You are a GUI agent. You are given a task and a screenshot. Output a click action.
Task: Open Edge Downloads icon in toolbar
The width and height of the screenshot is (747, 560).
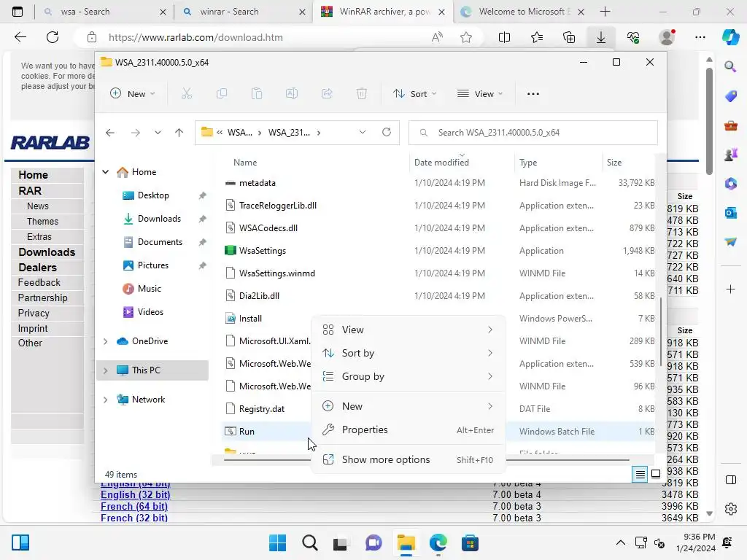point(601,37)
